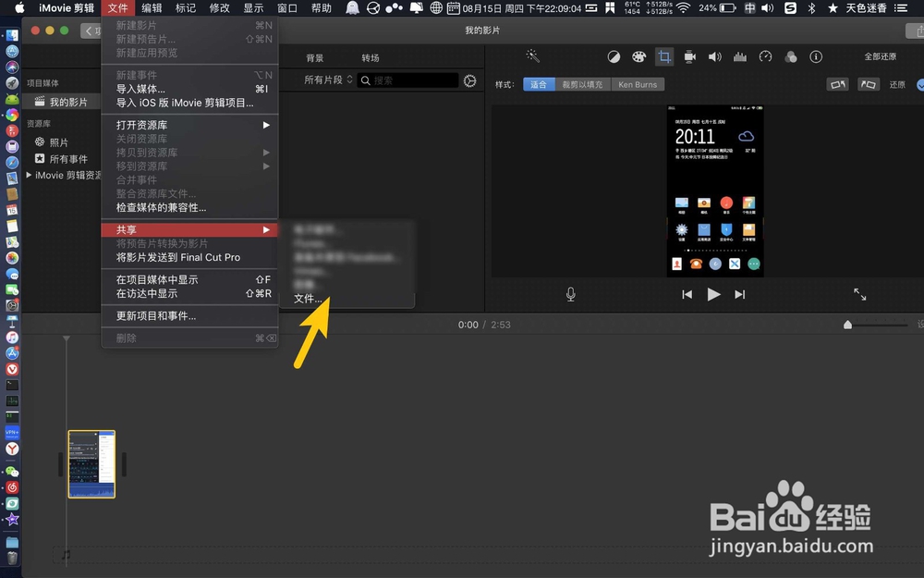Expand the 共享 submenu arrow

[x=266, y=229]
